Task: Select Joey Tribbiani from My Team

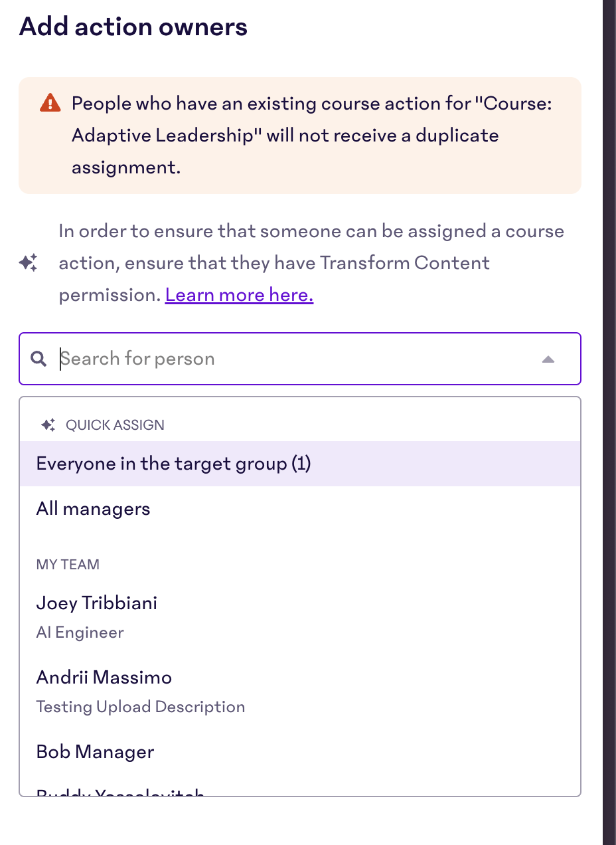Action: pos(300,616)
